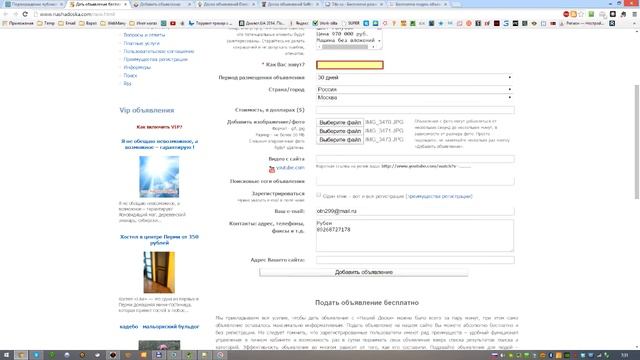Open Пользовательское соглашение sidebar link
This screenshot has width=640, height=360.
click(159, 51)
